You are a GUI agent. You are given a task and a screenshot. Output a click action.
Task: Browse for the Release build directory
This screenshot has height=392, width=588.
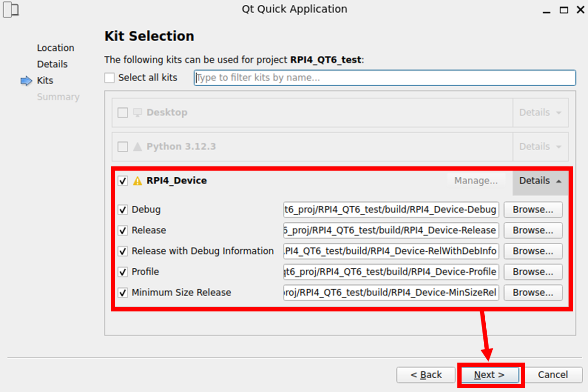tap(533, 230)
